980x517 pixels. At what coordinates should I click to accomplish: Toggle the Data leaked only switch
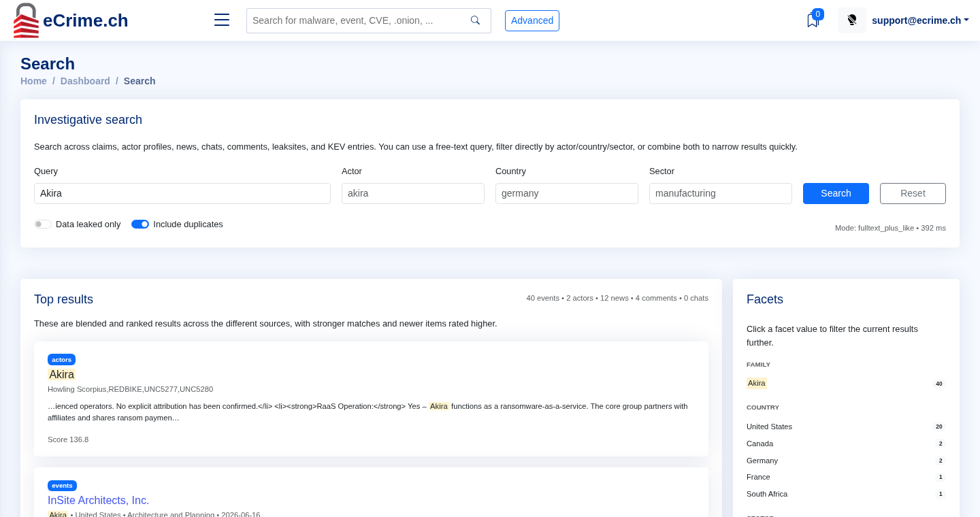[43, 224]
